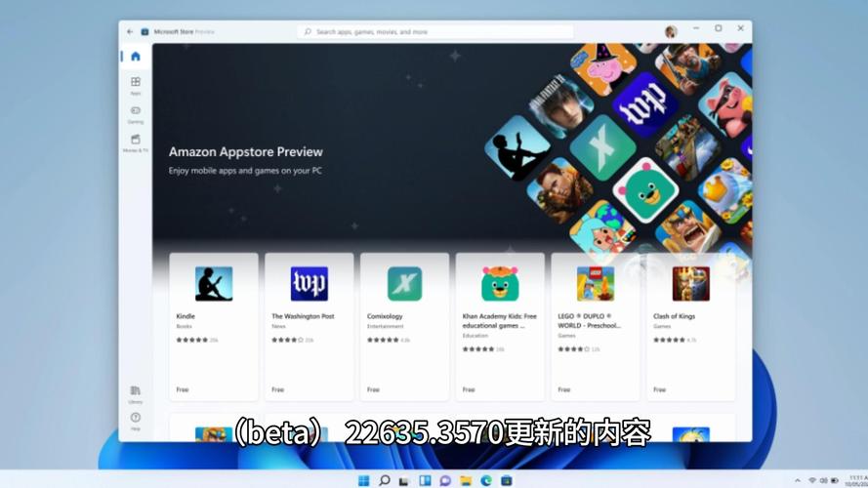
Task: Open the Home section in the Store sidebar
Action: [x=135, y=57]
